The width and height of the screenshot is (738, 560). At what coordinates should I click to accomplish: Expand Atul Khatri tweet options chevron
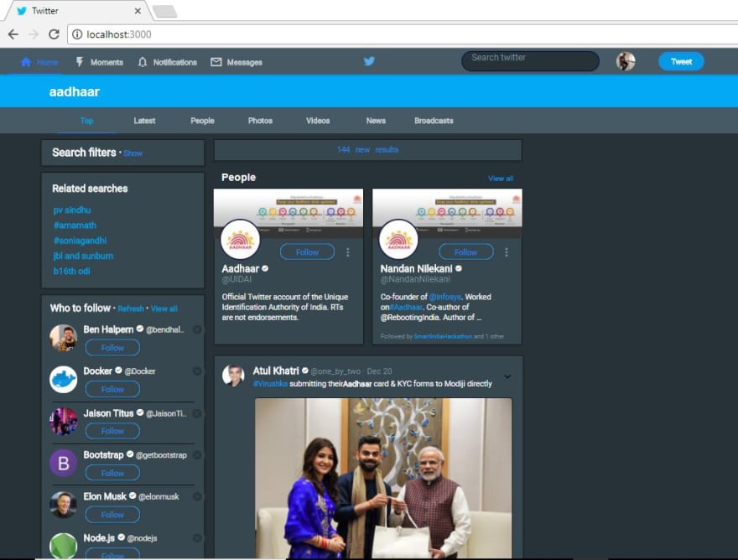(x=507, y=376)
